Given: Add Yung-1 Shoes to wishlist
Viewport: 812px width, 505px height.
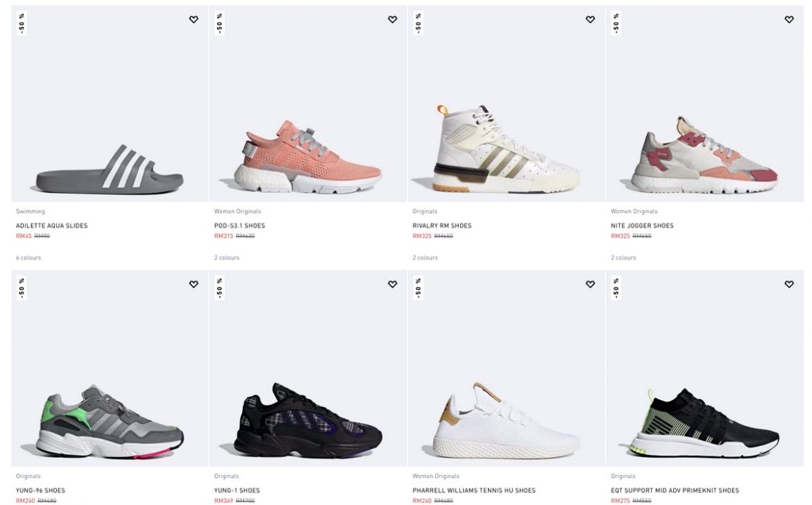Looking at the screenshot, I should pos(393,283).
